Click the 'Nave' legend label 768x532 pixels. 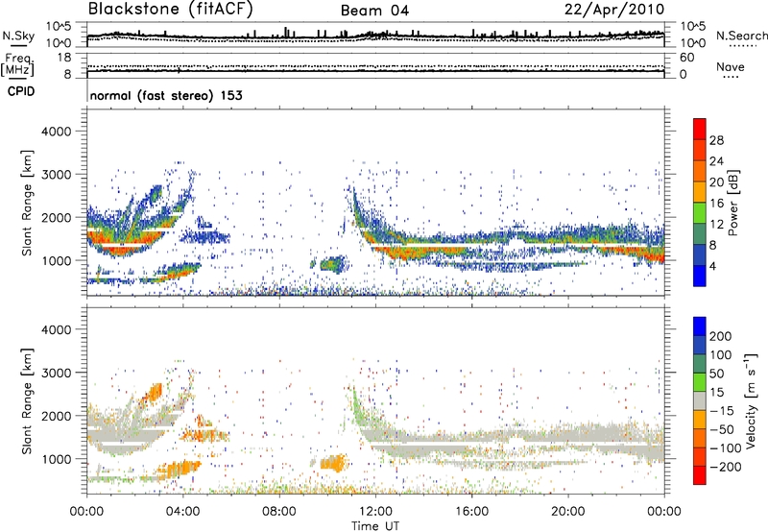(x=731, y=66)
